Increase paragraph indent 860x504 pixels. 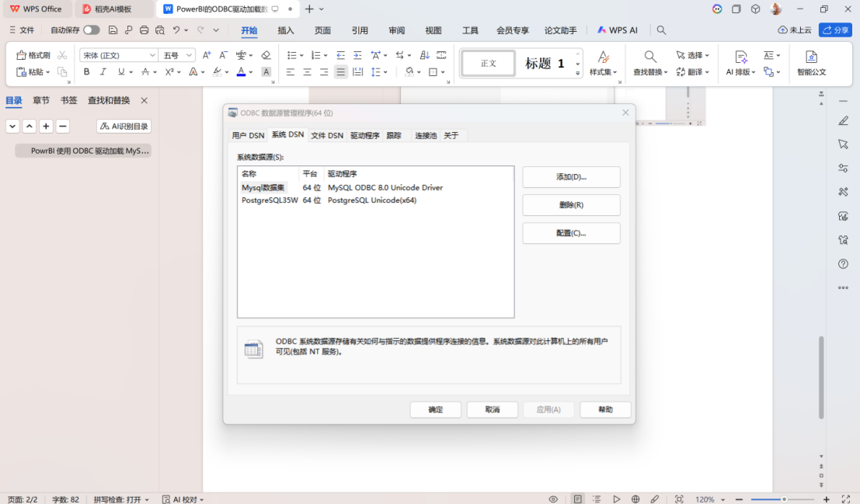pyautogui.click(x=357, y=55)
